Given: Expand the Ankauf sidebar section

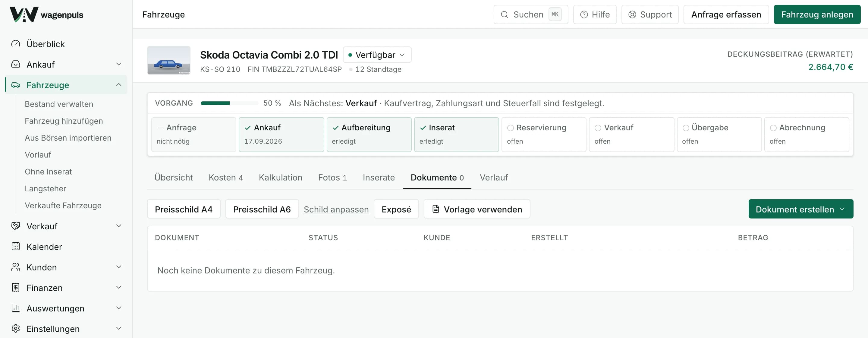Looking at the screenshot, I should coord(119,64).
